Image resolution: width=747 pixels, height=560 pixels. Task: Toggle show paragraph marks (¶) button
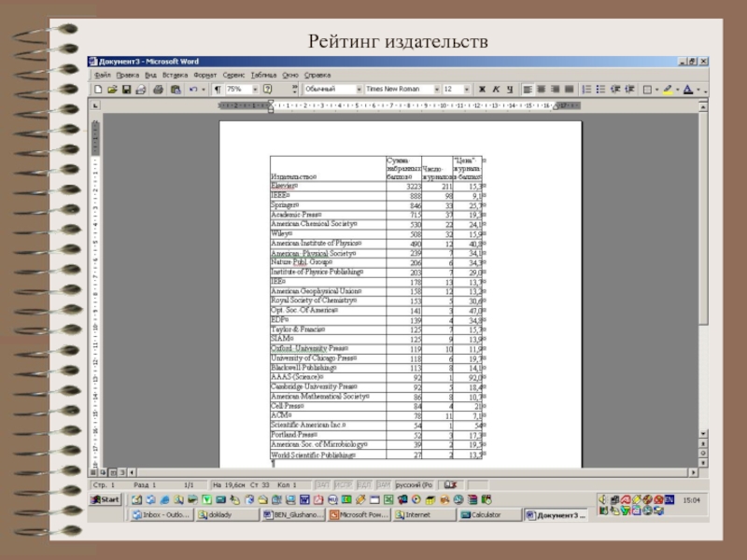[x=218, y=90]
